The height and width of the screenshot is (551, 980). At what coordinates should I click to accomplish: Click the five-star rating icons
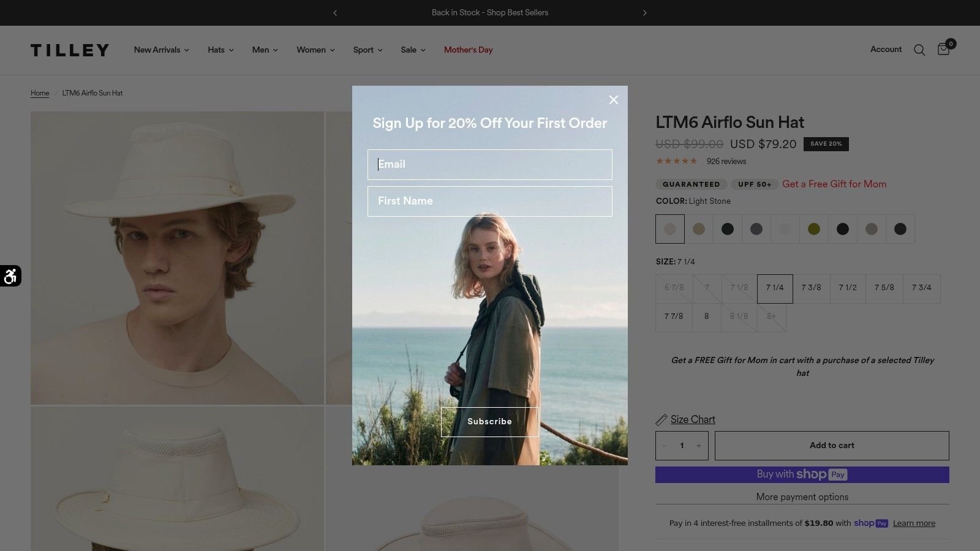coord(677,162)
